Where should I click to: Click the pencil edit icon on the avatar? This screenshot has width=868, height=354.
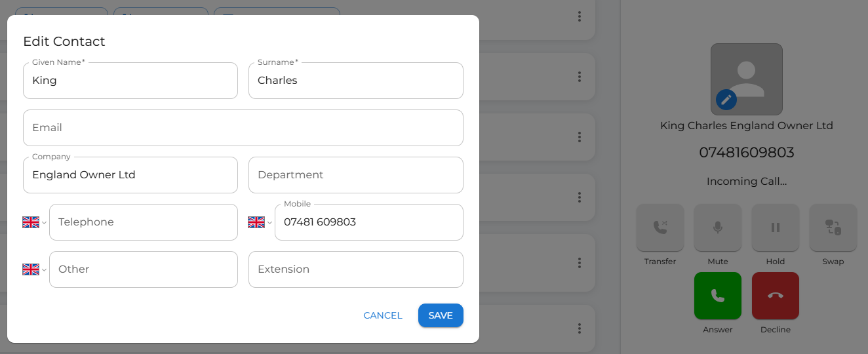[726, 100]
